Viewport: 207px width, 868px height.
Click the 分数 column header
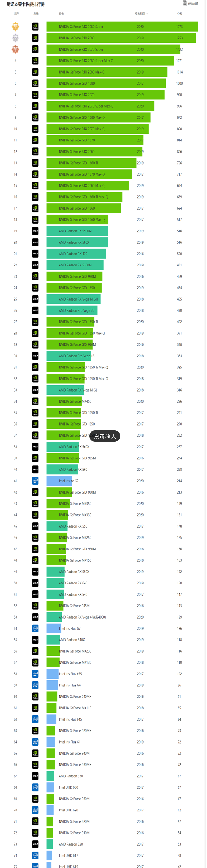pos(180,14)
